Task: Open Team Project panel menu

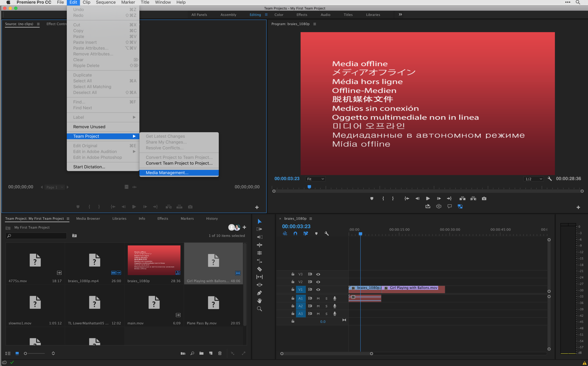Action: (68, 218)
